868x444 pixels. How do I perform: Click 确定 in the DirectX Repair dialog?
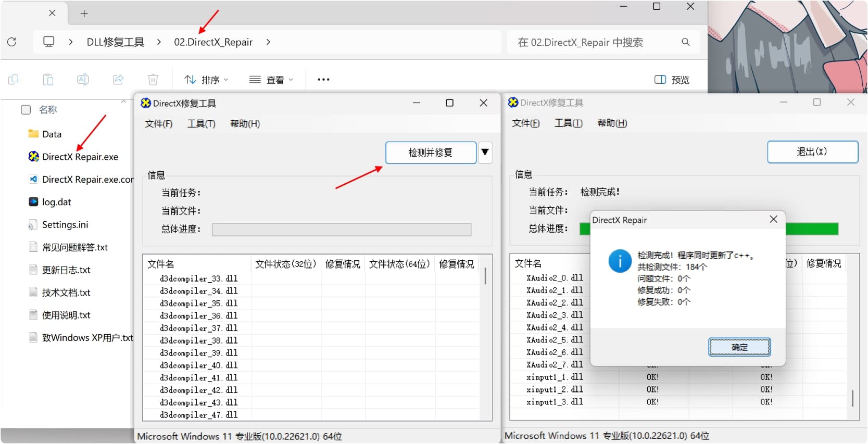click(x=739, y=347)
